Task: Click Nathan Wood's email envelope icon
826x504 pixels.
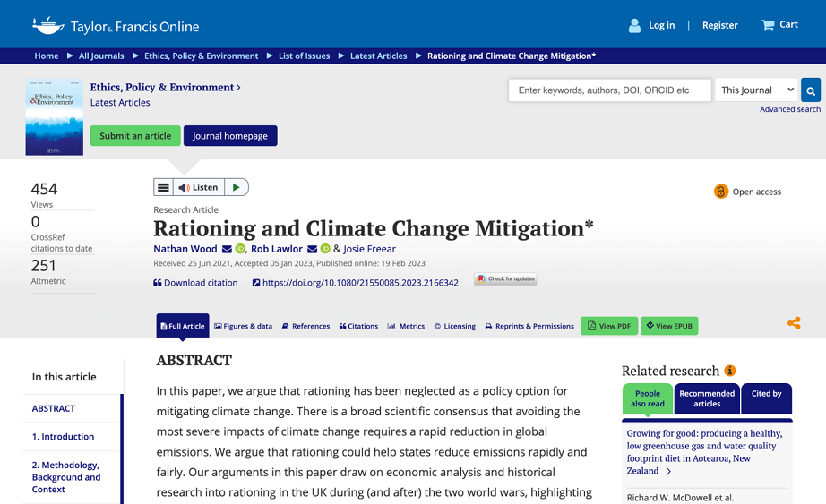Action: tap(227, 249)
